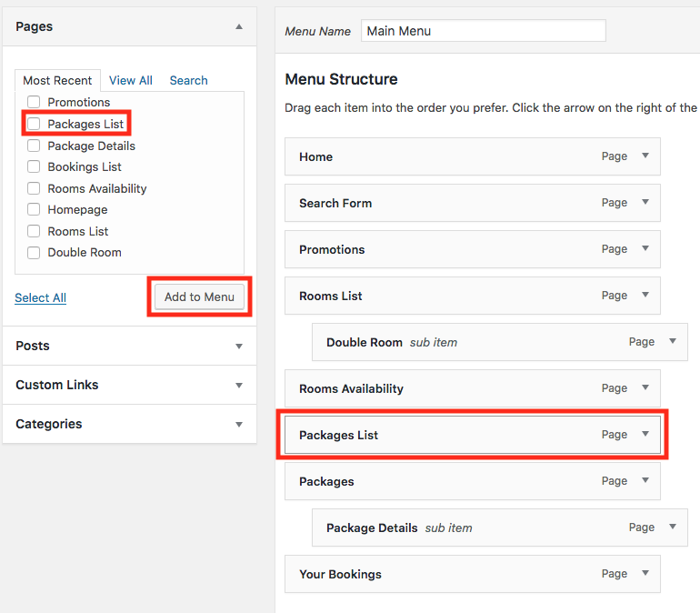Check the Double Room checkbox
Image resolution: width=700 pixels, height=613 pixels.
(x=34, y=253)
